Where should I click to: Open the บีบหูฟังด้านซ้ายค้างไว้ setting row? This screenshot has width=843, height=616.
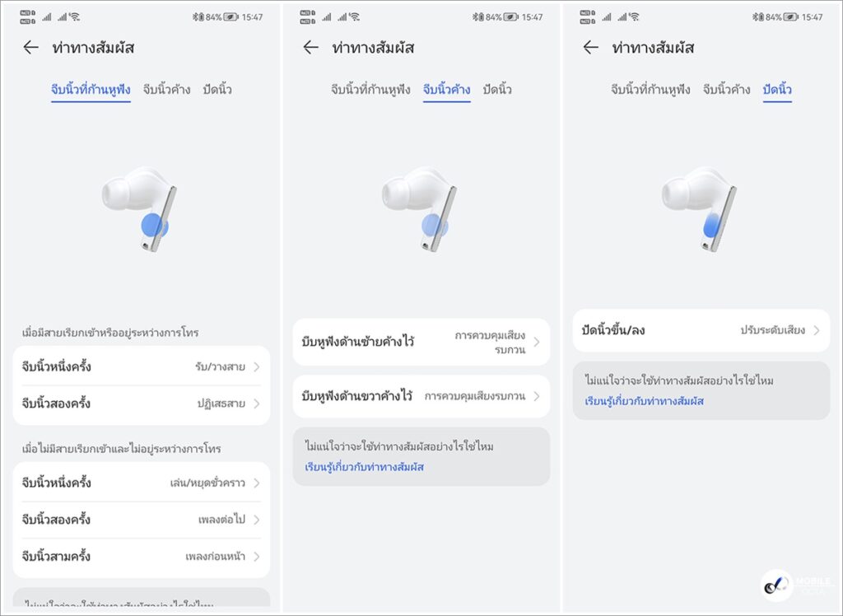[421, 342]
